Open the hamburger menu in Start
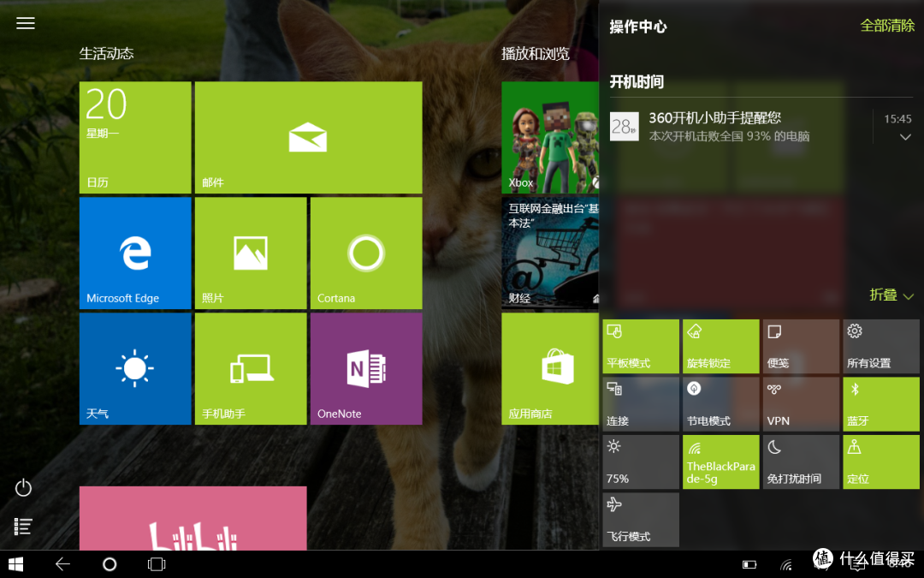Image resolution: width=924 pixels, height=578 pixels. click(26, 23)
